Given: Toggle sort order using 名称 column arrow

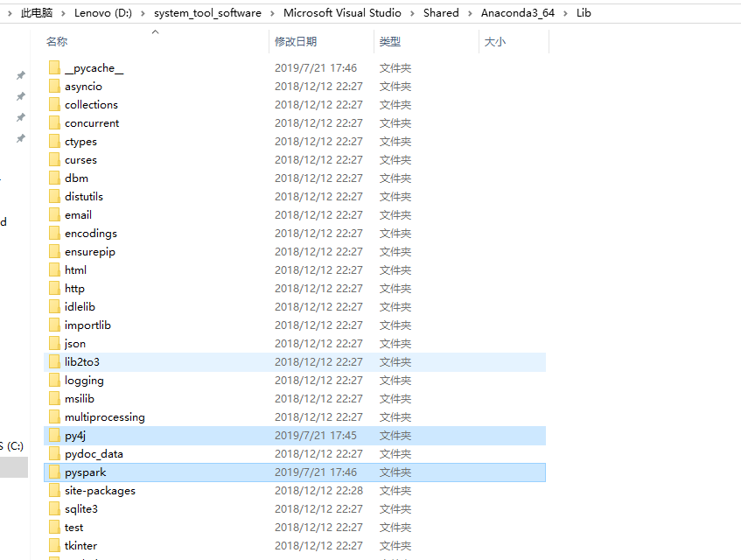Looking at the screenshot, I should 154,32.
